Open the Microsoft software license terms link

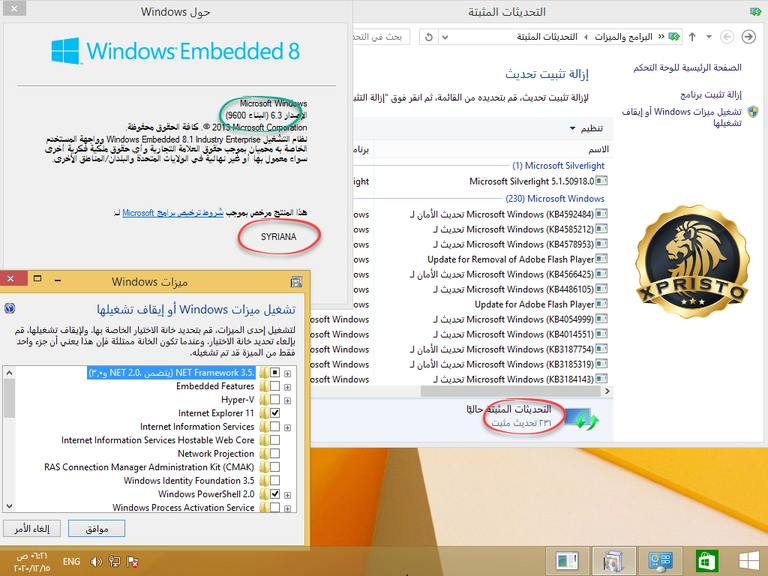(172, 213)
